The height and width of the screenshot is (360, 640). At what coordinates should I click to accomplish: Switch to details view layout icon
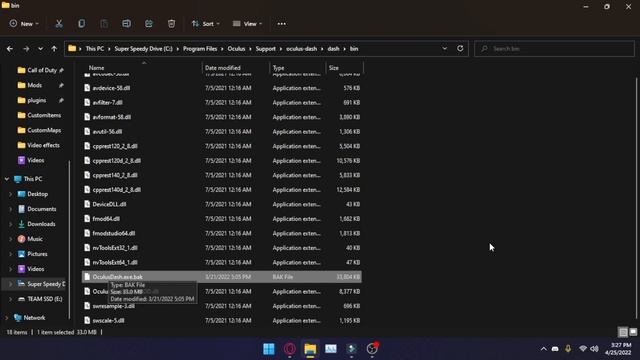coord(623,332)
